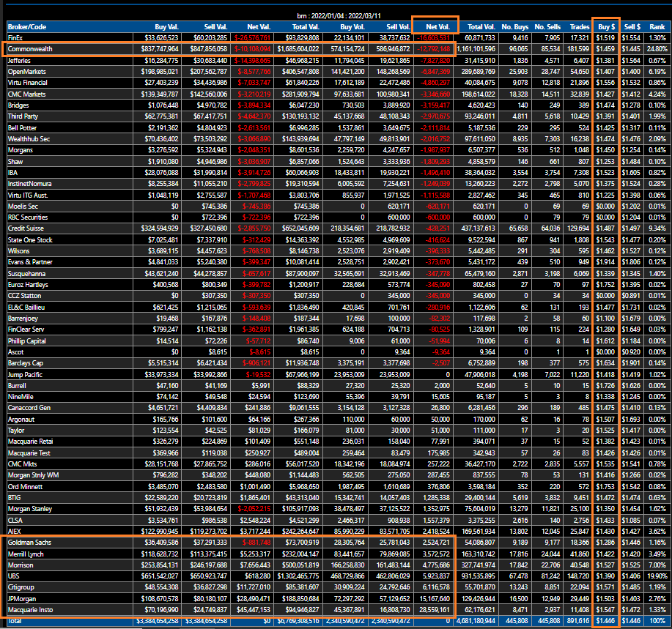
Task: Sort by the Broker/Code column header
Action: point(28,26)
